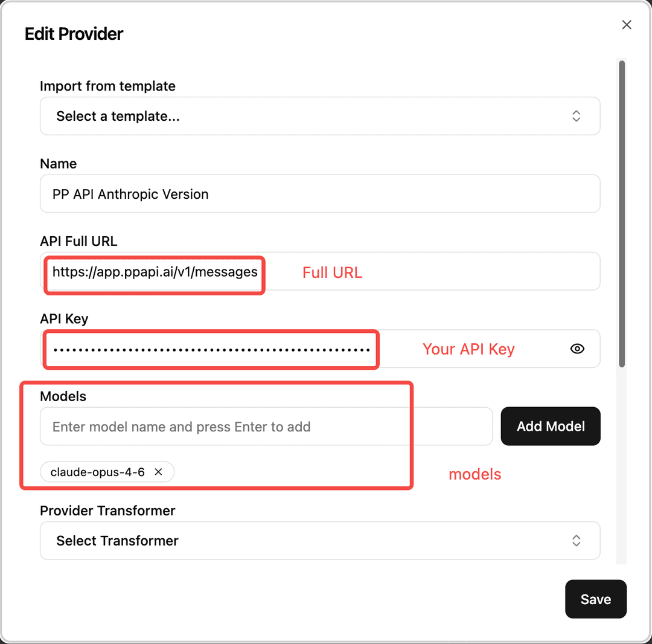Click the models annotation label
The height and width of the screenshot is (644, 652).
click(475, 474)
